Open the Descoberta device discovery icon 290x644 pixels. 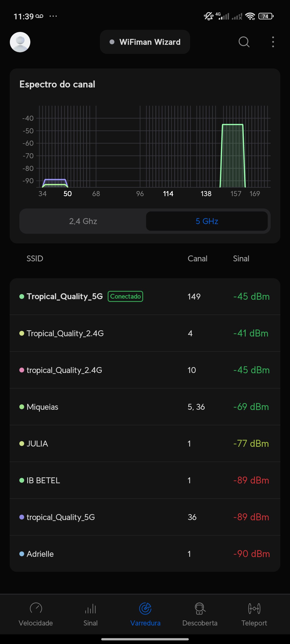coord(200,608)
